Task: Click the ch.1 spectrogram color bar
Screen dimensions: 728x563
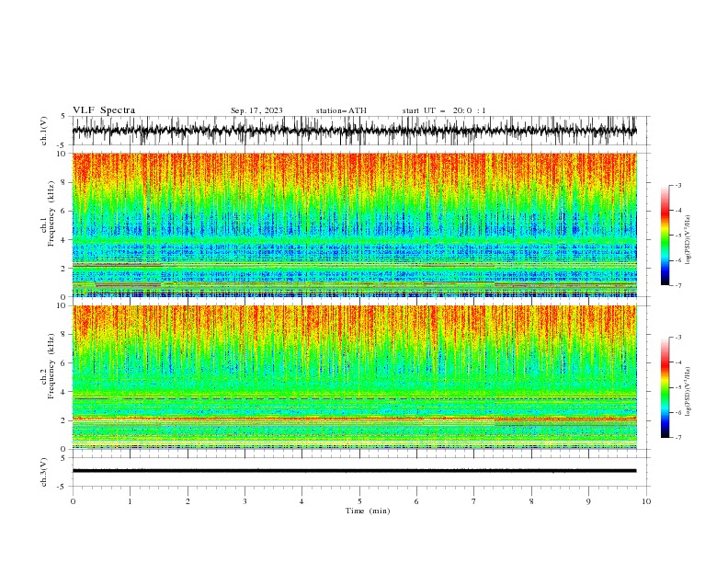Action: point(665,236)
